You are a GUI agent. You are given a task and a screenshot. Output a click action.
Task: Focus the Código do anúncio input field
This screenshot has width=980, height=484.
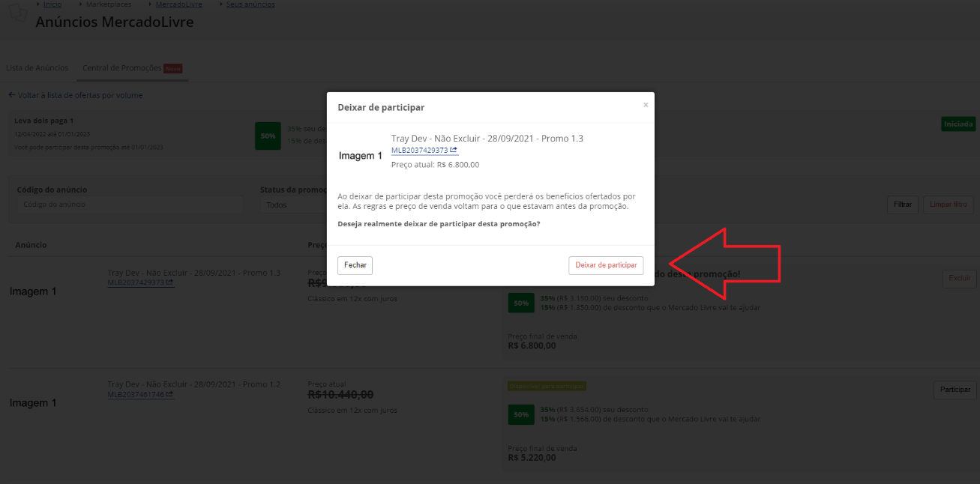[130, 205]
